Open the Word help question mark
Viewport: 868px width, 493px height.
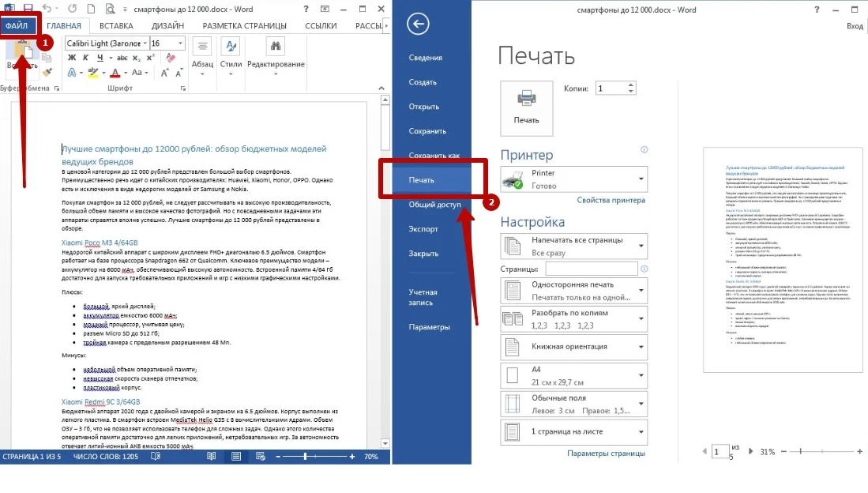[306, 9]
